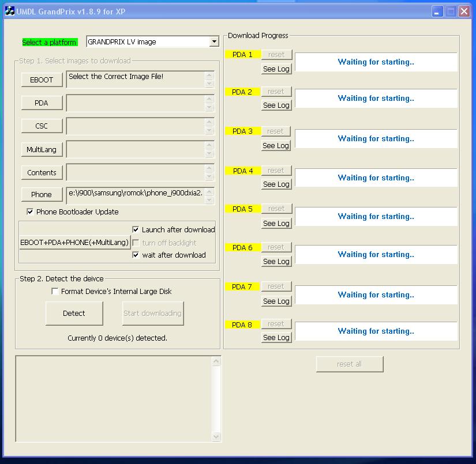Open See Log for PDA 8

tap(276, 338)
